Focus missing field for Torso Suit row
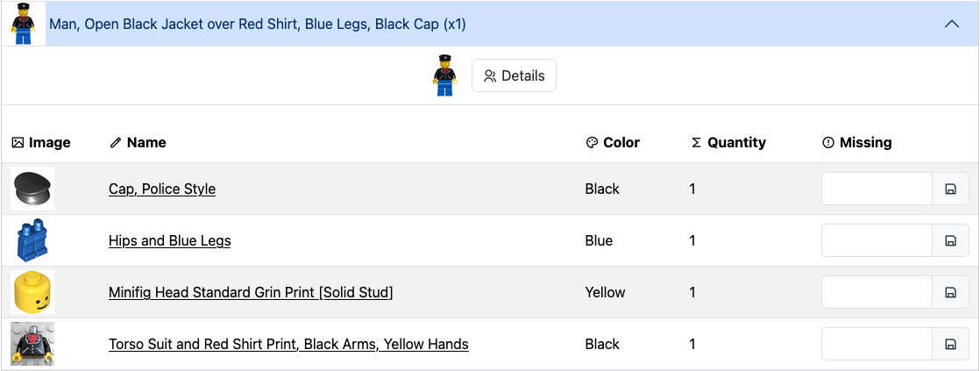Image resolution: width=980 pixels, height=371 pixels. point(877,344)
